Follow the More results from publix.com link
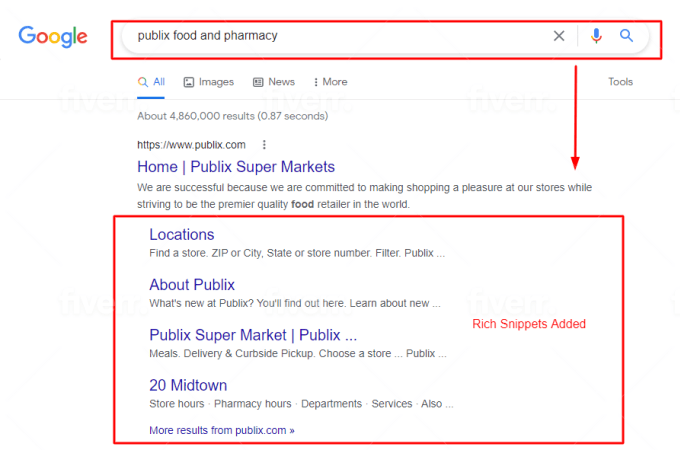 [x=222, y=430]
